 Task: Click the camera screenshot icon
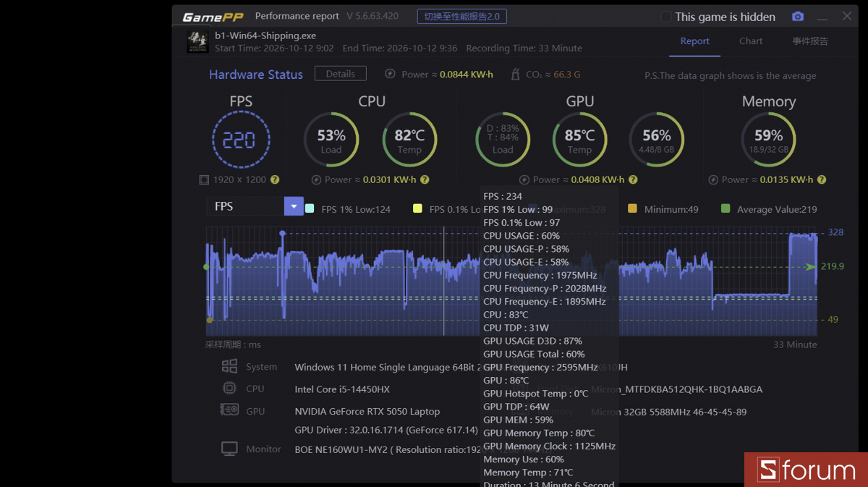[x=797, y=17]
